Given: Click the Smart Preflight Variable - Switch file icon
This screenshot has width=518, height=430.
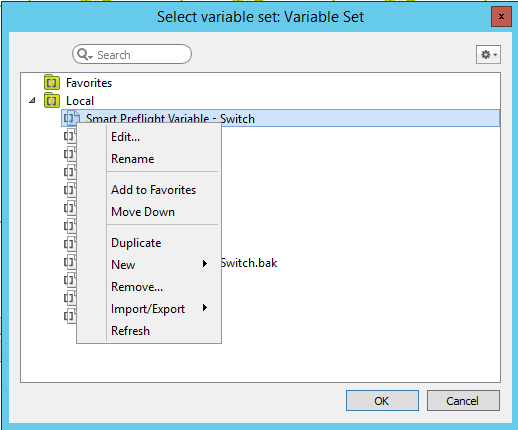Looking at the screenshot, I should point(72,118).
